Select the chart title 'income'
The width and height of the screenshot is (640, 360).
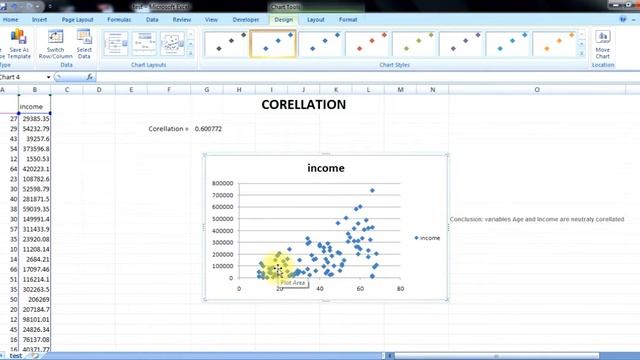point(326,168)
